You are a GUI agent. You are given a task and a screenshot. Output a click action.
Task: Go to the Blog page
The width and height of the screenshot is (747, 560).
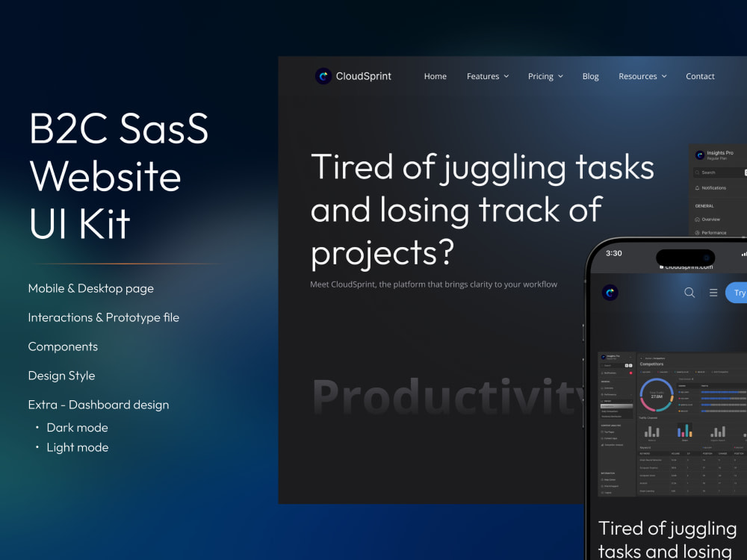[590, 76]
